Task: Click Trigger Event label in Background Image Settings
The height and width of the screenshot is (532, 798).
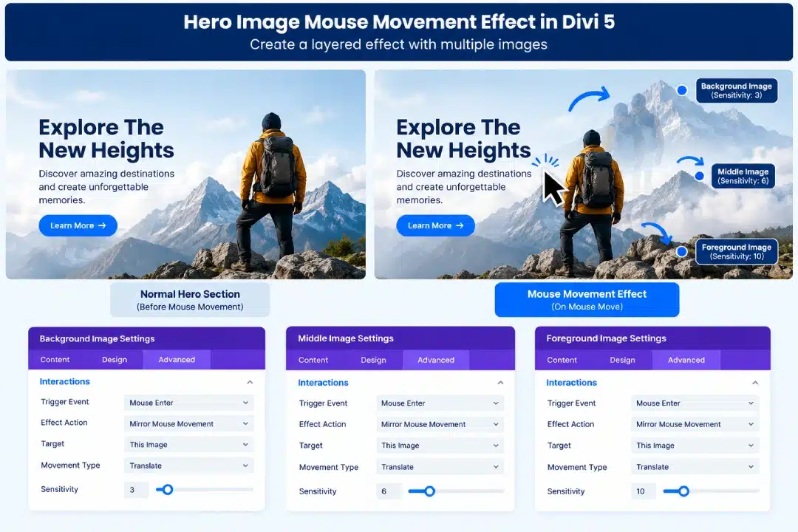Action: [64, 402]
